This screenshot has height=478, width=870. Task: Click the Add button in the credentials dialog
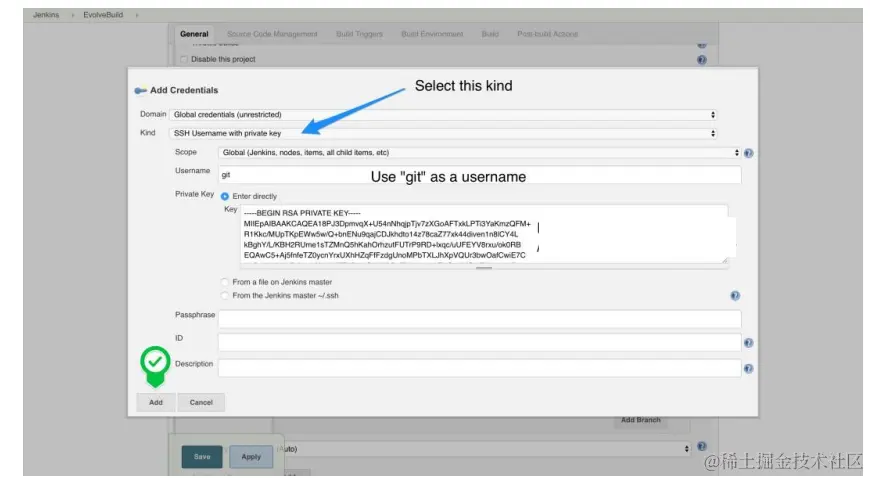tap(156, 402)
